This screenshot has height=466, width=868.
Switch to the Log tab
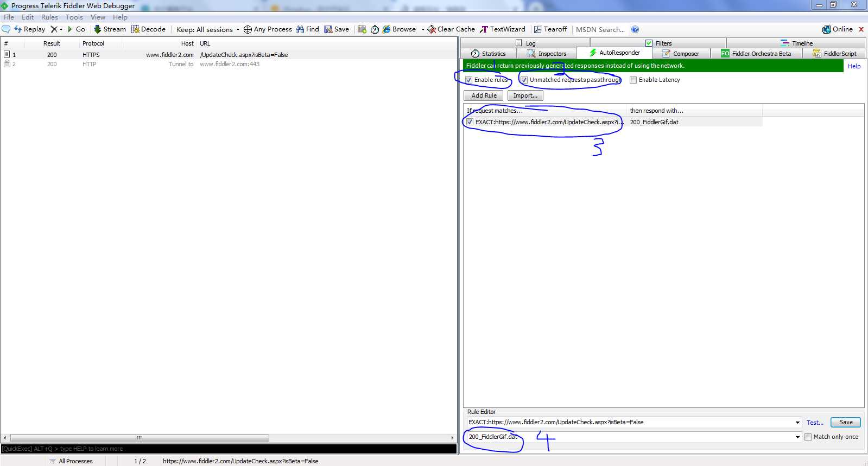pyautogui.click(x=525, y=43)
